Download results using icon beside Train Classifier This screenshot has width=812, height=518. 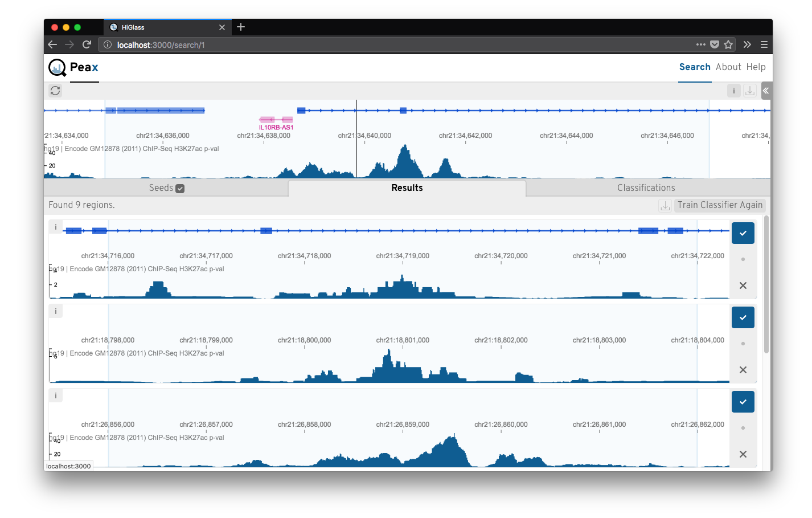(x=665, y=206)
